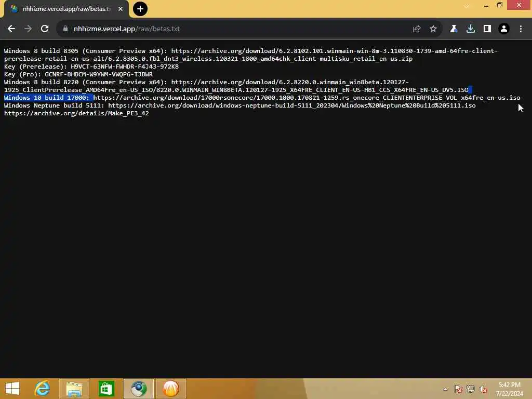Minimize the browser window
Viewport: 532px width, 399px height.
point(486,5)
